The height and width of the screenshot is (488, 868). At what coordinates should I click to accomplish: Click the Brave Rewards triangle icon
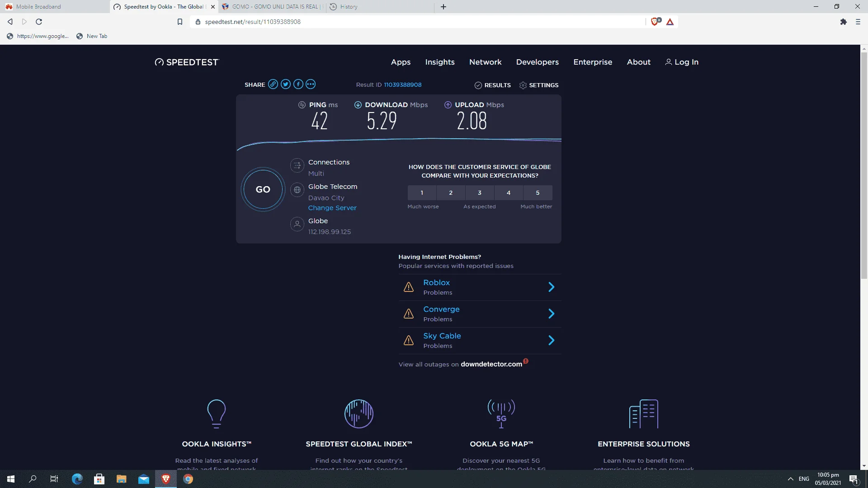[x=670, y=22]
